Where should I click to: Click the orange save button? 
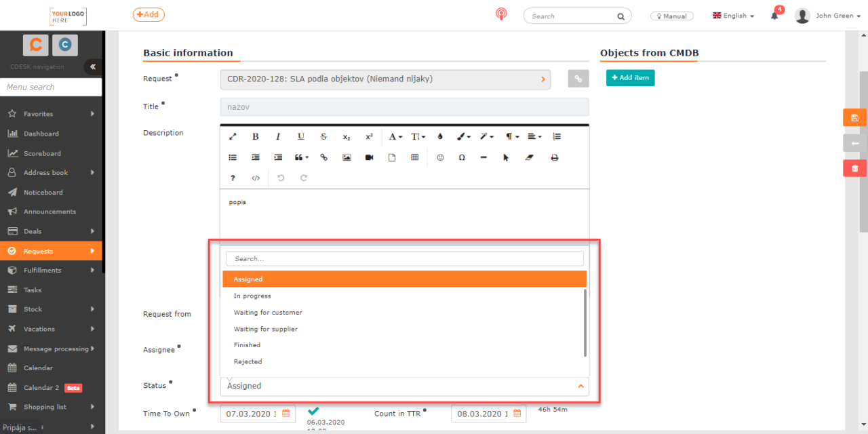tap(854, 117)
